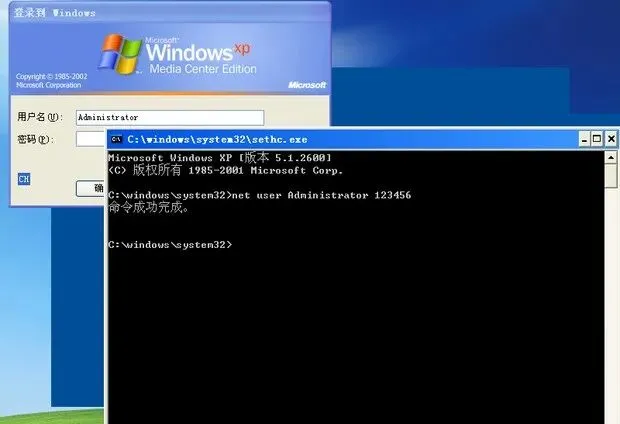
Task: Minimize the sethc.exe console window
Action: [x=584, y=139]
